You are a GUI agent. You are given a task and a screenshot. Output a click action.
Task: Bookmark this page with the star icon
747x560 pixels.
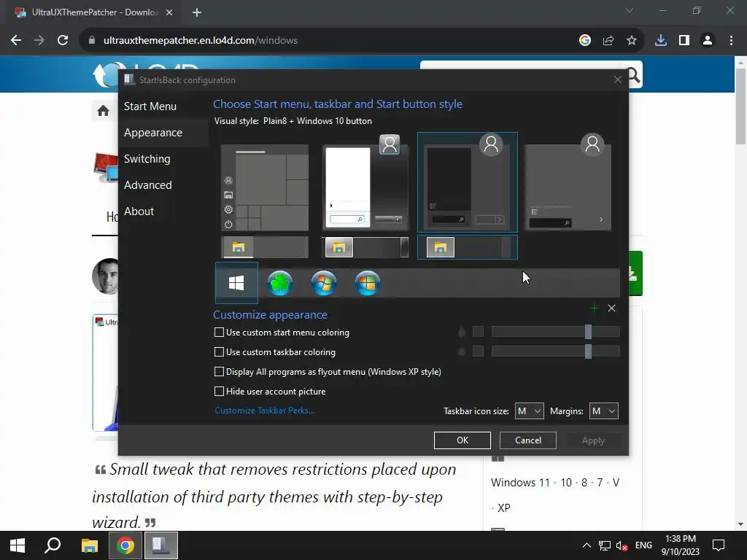tap(632, 41)
